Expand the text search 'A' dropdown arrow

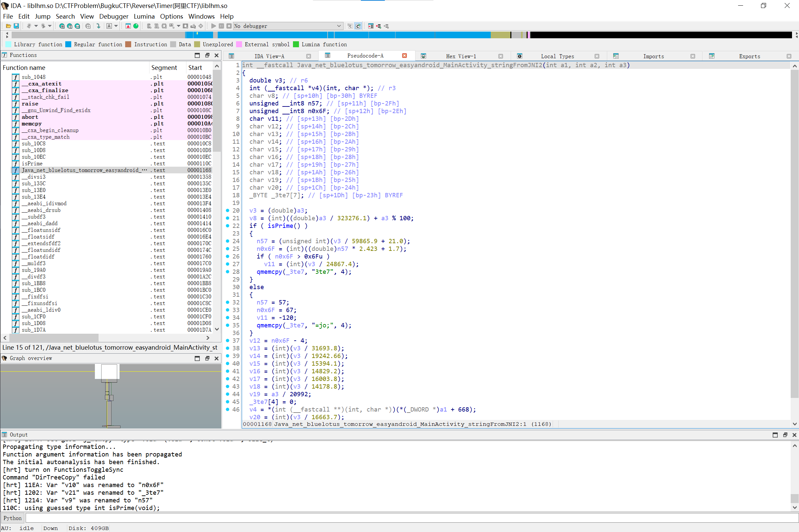pyautogui.click(x=116, y=26)
